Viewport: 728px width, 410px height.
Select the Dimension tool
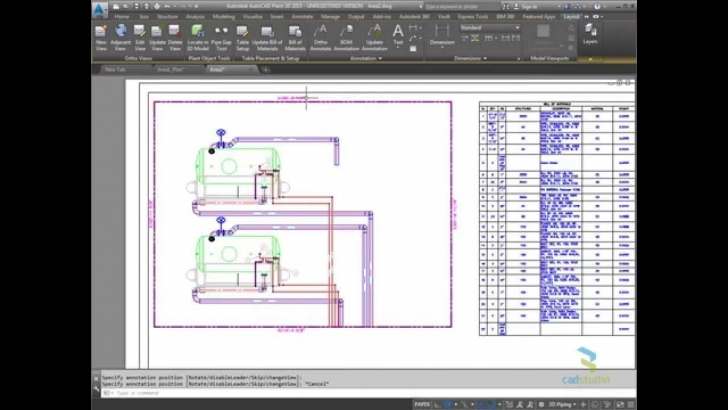pyautogui.click(x=442, y=35)
